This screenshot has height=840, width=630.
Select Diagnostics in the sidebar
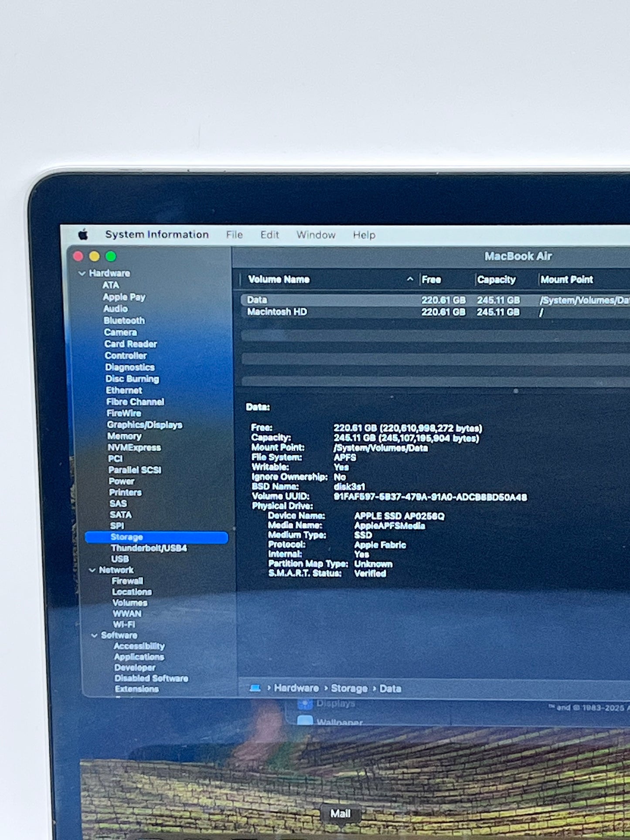click(x=130, y=367)
